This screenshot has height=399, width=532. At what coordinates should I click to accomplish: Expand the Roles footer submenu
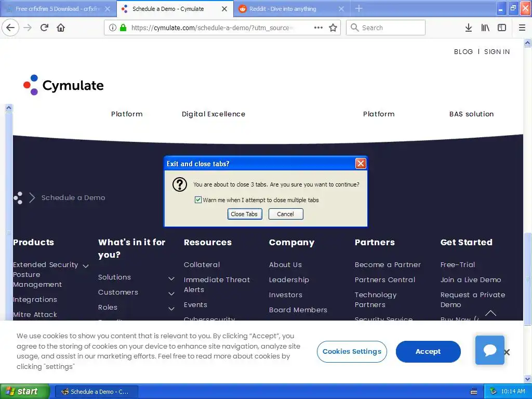point(171,309)
